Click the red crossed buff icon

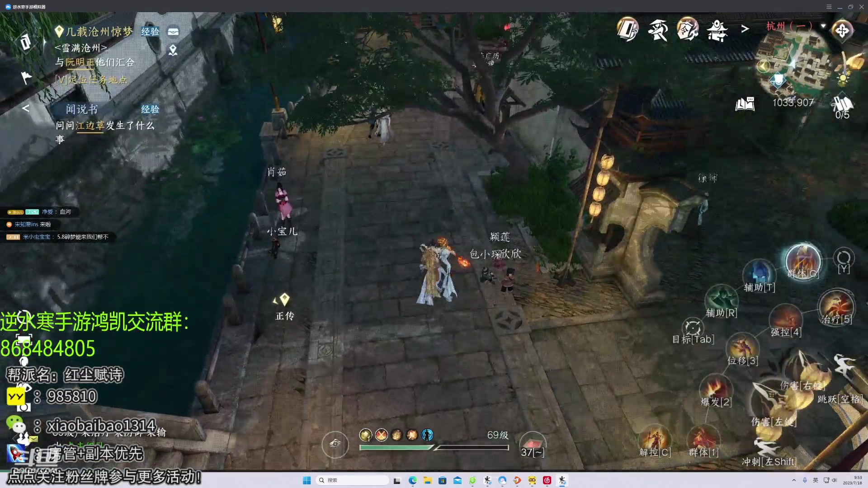tap(381, 435)
